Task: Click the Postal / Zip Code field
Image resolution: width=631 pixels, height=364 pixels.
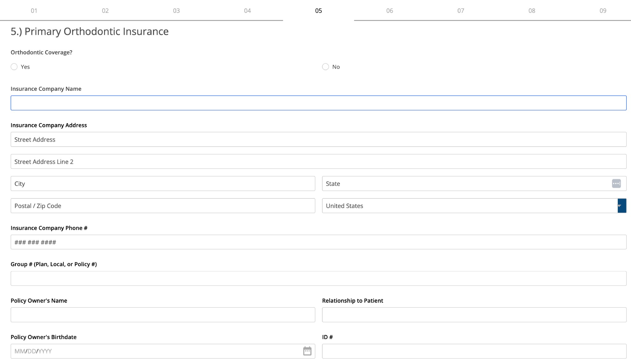Action: point(163,206)
